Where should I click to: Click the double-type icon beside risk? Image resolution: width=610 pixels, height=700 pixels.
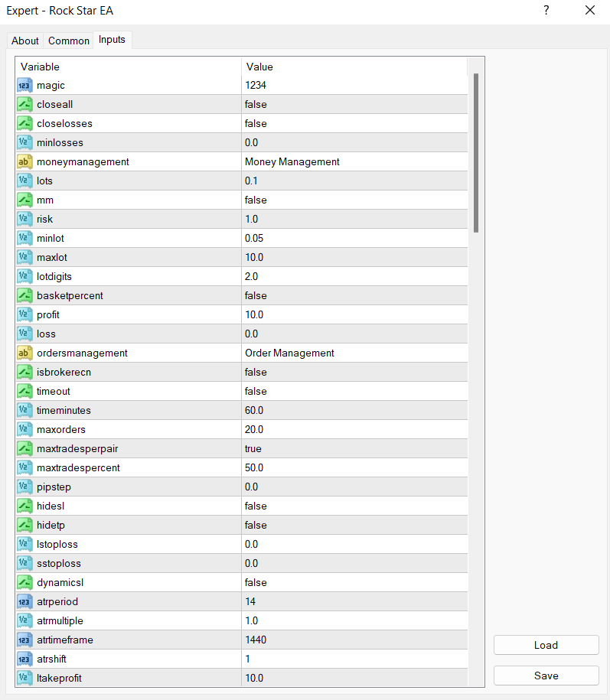click(24, 220)
